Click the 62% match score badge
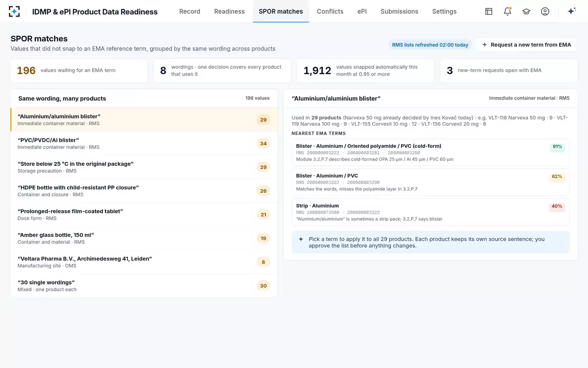This screenshot has width=588, height=368. point(557,177)
